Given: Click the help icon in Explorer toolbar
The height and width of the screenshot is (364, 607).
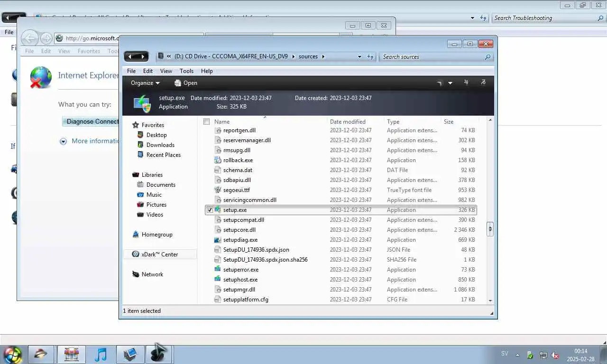Looking at the screenshot, I should 483,82.
